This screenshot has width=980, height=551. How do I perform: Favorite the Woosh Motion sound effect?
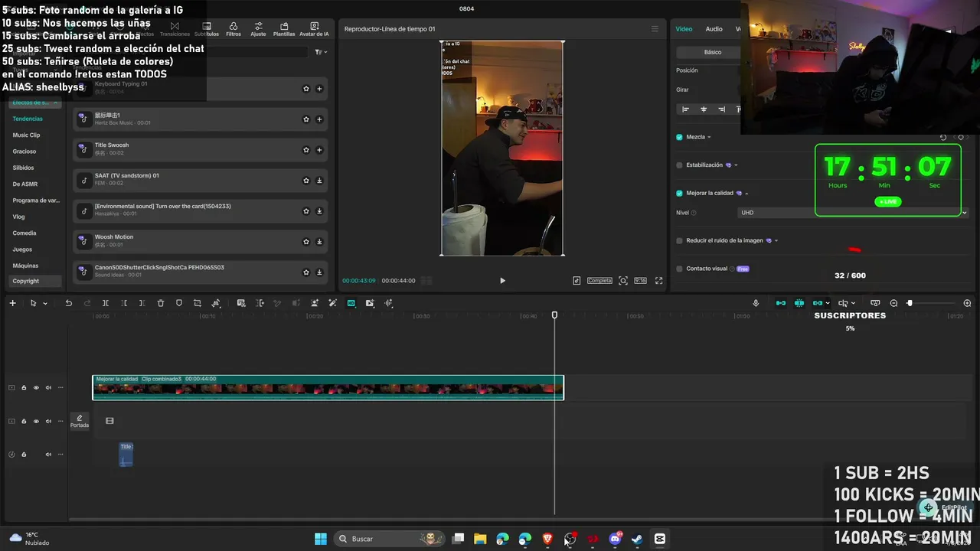tap(306, 242)
